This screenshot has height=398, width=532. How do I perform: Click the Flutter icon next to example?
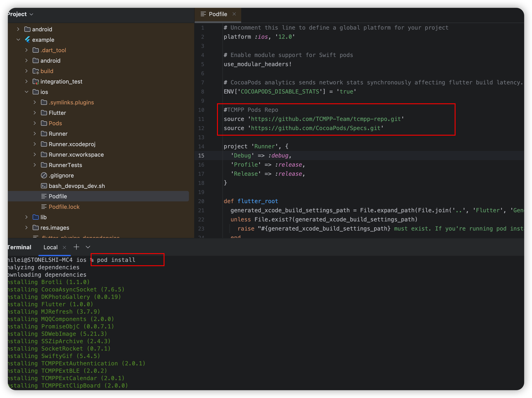click(x=28, y=40)
